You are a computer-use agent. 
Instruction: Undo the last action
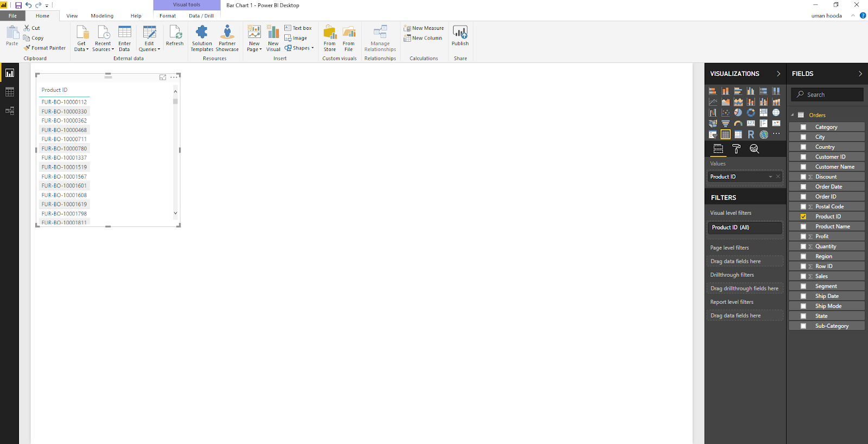coord(28,5)
